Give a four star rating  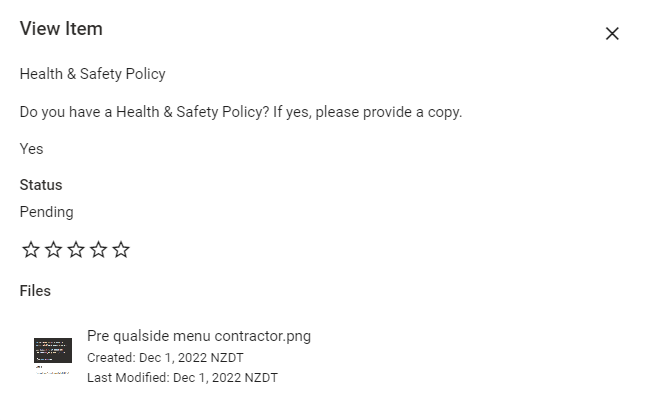coord(98,250)
